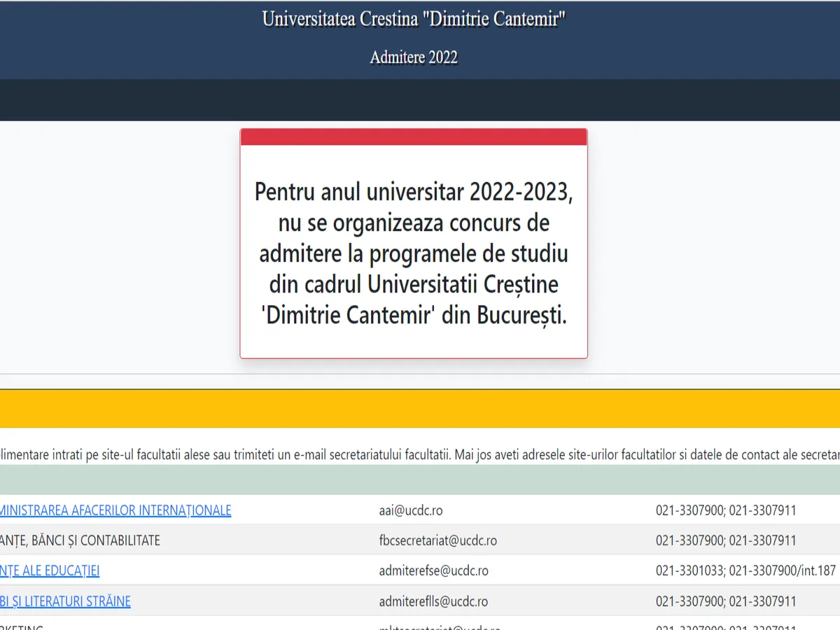Click the admiterefls@ucdc.ro email address
Image resolution: width=840 pixels, height=630 pixels.
coord(433,601)
